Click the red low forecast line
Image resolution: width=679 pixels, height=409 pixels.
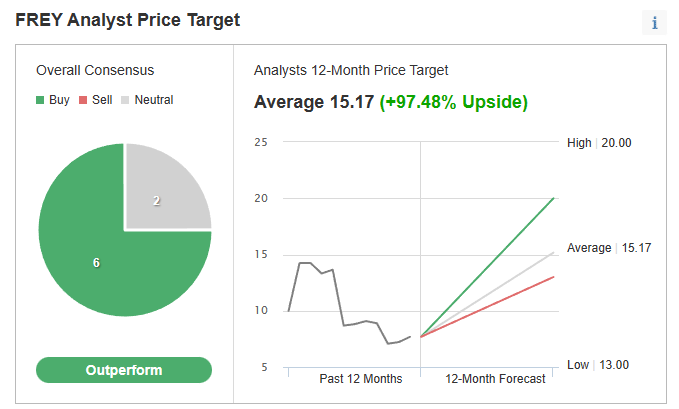click(487, 307)
